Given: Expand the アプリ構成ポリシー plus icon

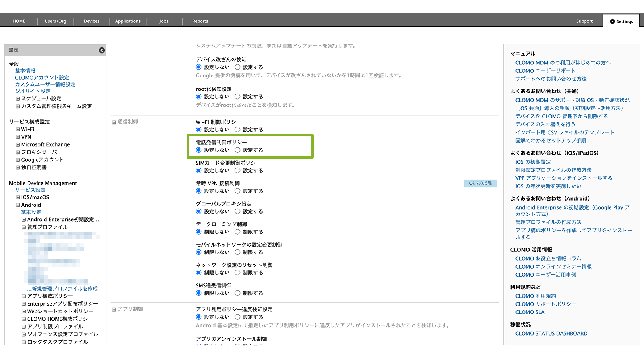Looking at the screenshot, I should click(x=24, y=296).
